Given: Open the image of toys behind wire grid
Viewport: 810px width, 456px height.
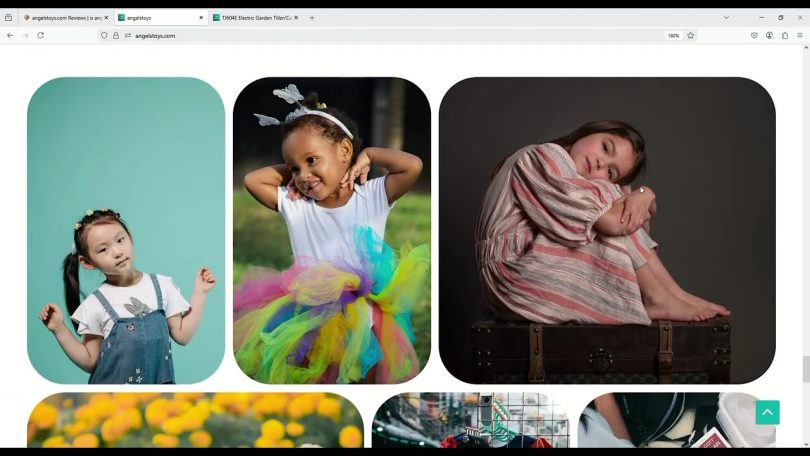Looking at the screenshot, I should click(471, 420).
